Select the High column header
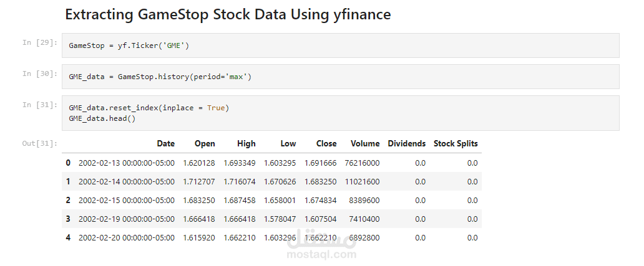The height and width of the screenshot is (266, 644). [246, 143]
